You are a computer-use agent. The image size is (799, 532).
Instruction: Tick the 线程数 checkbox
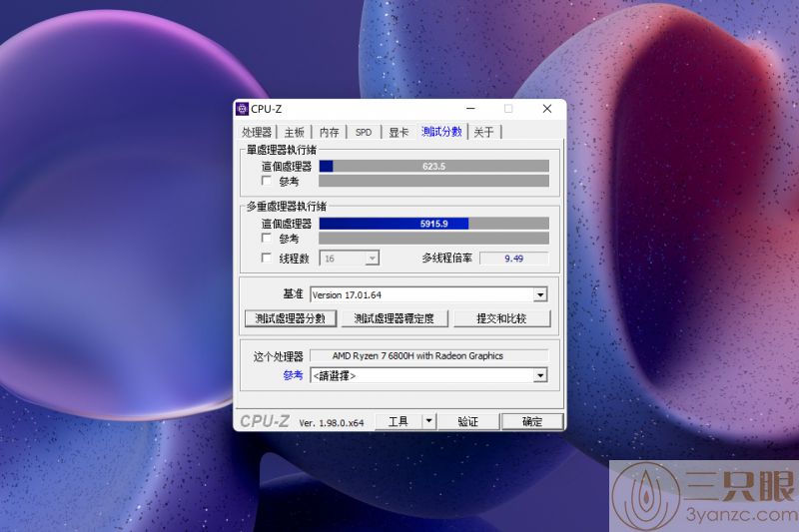(266, 258)
